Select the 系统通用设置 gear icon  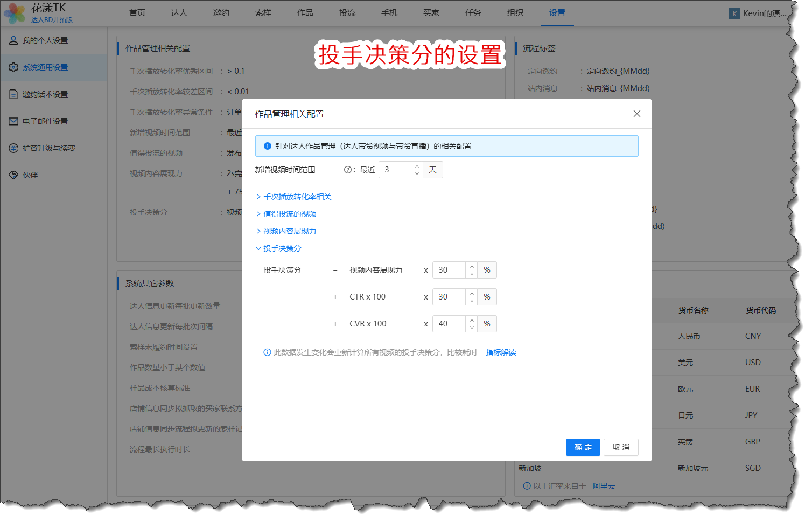pyautogui.click(x=13, y=67)
